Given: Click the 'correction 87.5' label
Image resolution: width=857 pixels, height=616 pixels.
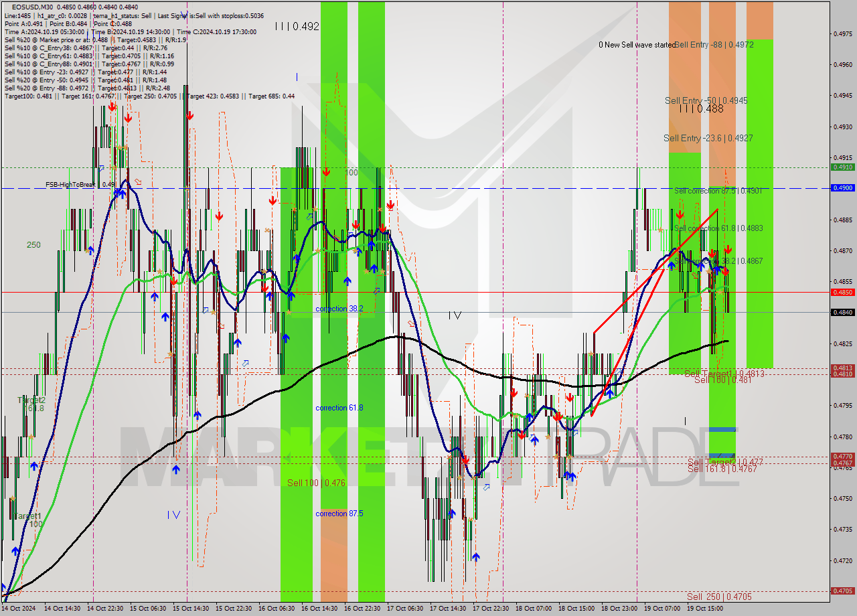Looking at the screenshot, I should (339, 514).
